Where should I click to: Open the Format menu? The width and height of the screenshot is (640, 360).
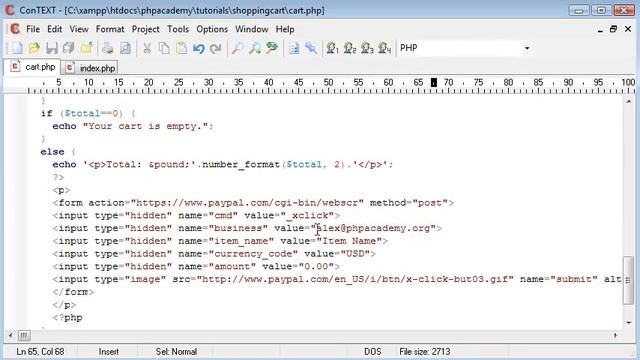pyautogui.click(x=110, y=29)
